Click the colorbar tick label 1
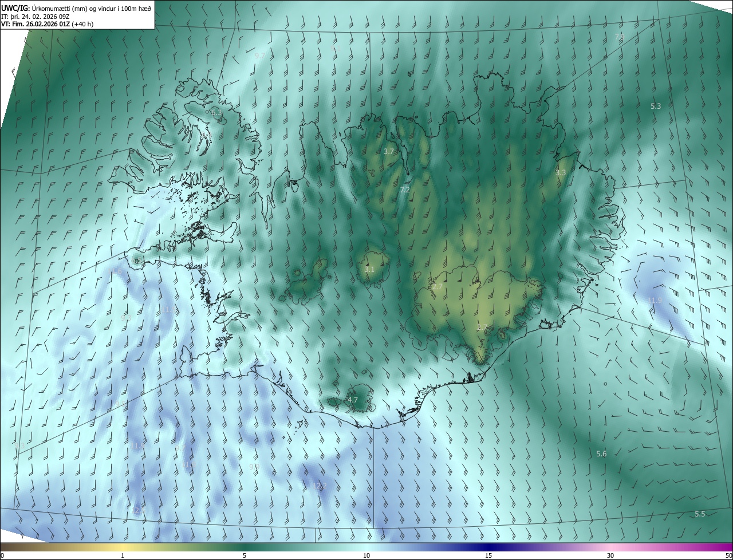The width and height of the screenshot is (733, 560). click(x=123, y=555)
